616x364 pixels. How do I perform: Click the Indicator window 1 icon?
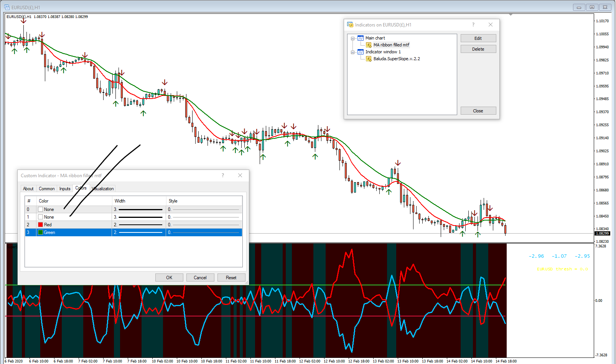361,52
